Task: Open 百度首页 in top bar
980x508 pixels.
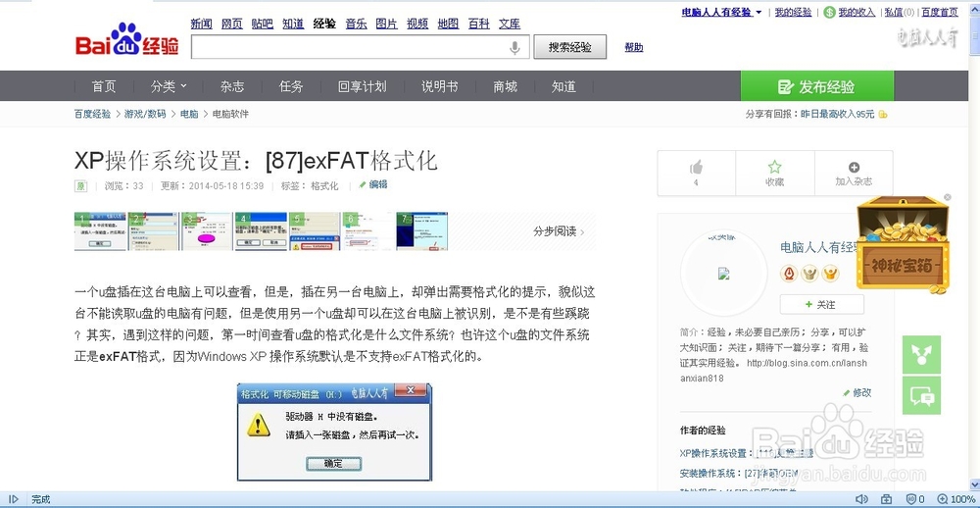Action: point(940,12)
